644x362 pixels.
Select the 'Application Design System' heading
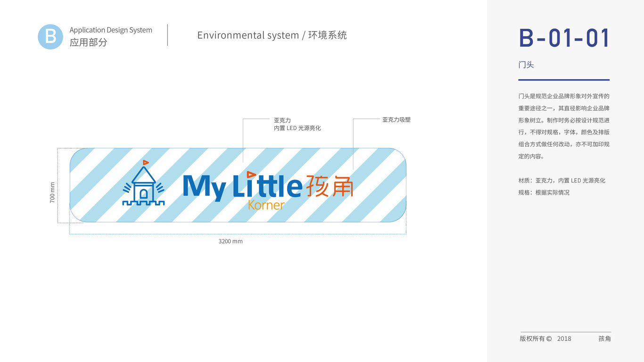tap(111, 30)
